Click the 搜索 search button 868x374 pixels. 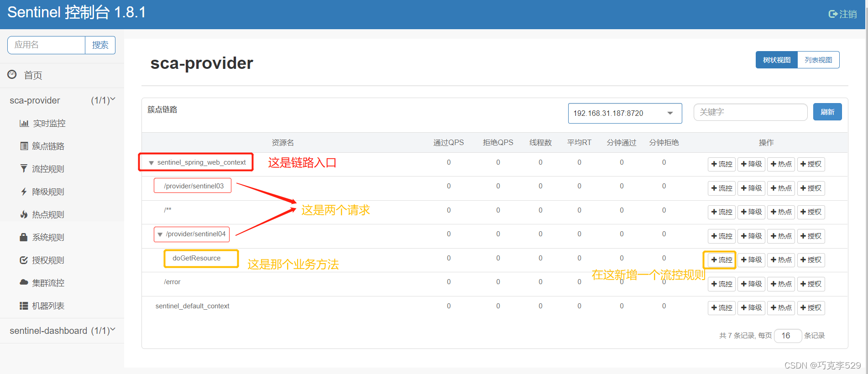point(100,45)
